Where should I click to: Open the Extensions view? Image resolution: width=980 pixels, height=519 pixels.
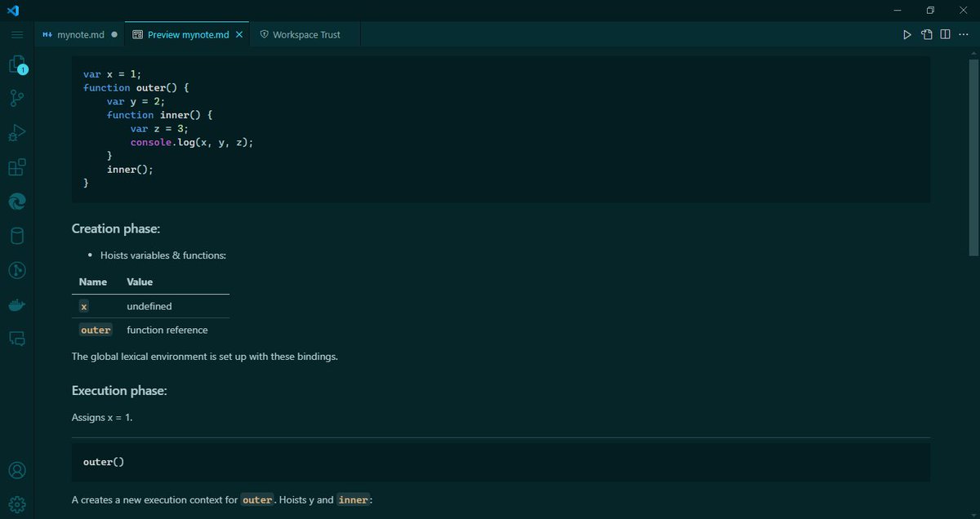[x=16, y=167]
